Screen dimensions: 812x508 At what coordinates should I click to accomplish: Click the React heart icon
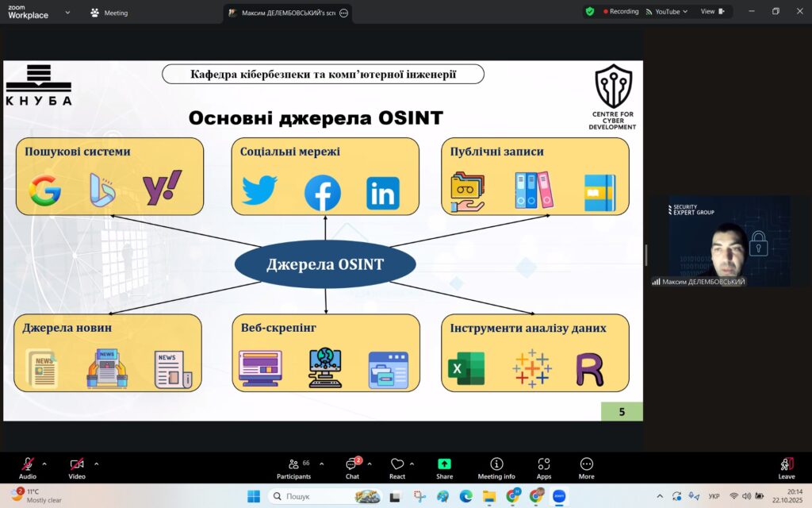tap(396, 465)
